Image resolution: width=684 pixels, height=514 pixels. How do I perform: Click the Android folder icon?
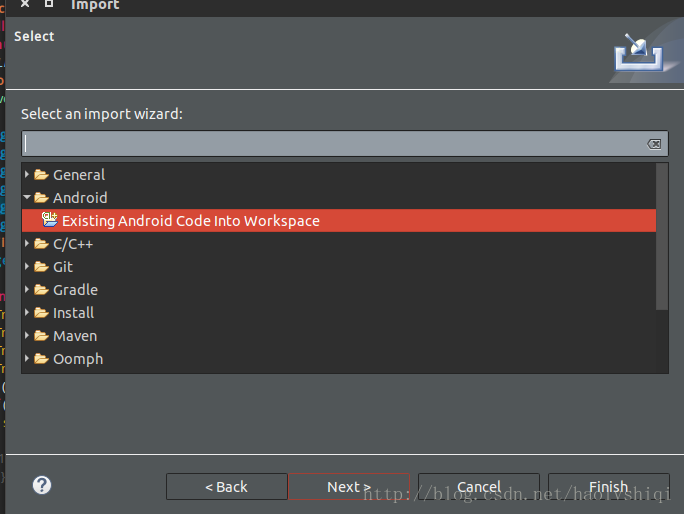41,198
